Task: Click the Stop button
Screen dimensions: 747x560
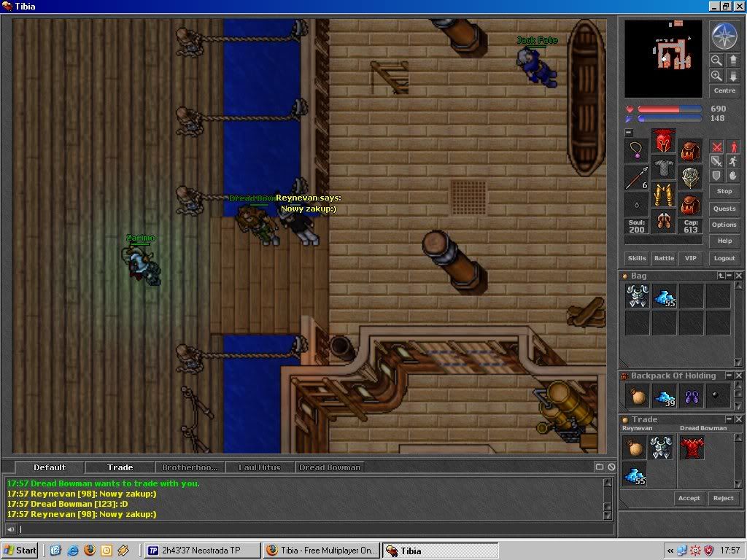Action: tap(724, 191)
